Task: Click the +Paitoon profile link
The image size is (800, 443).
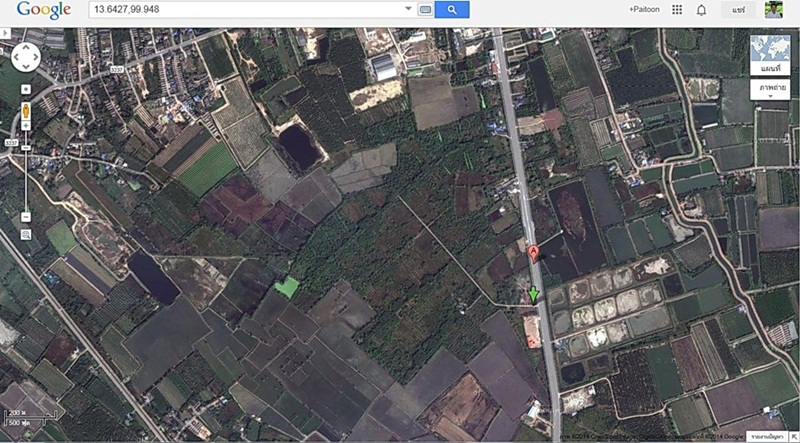Action: (644, 10)
